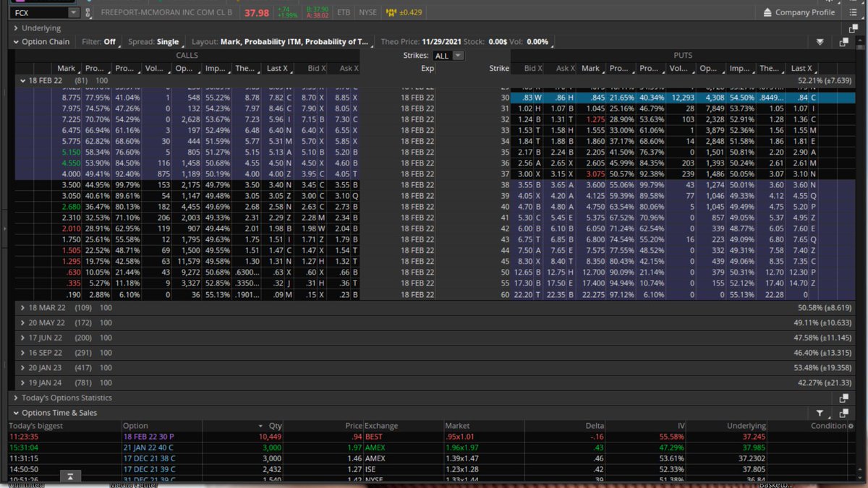The height and width of the screenshot is (488, 868).
Task: Detach the Option Chain section
Action: [x=843, y=42]
